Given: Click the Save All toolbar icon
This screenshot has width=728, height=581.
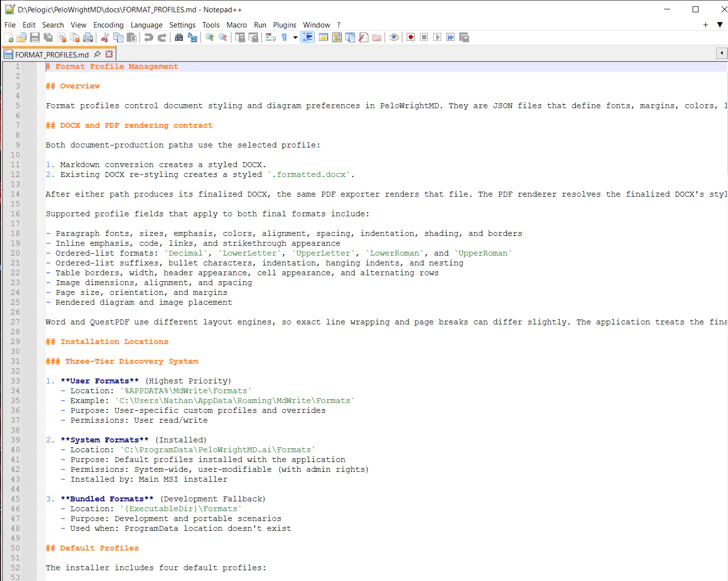Looking at the screenshot, I should [x=48, y=37].
